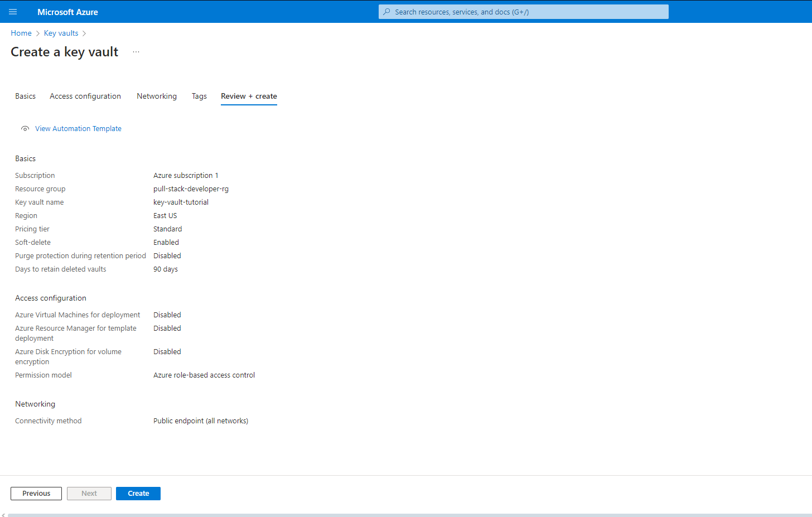The width and height of the screenshot is (812, 517).
Task: Click the 'Azure Resource Manager for template deployment' label
Action: 76,334
